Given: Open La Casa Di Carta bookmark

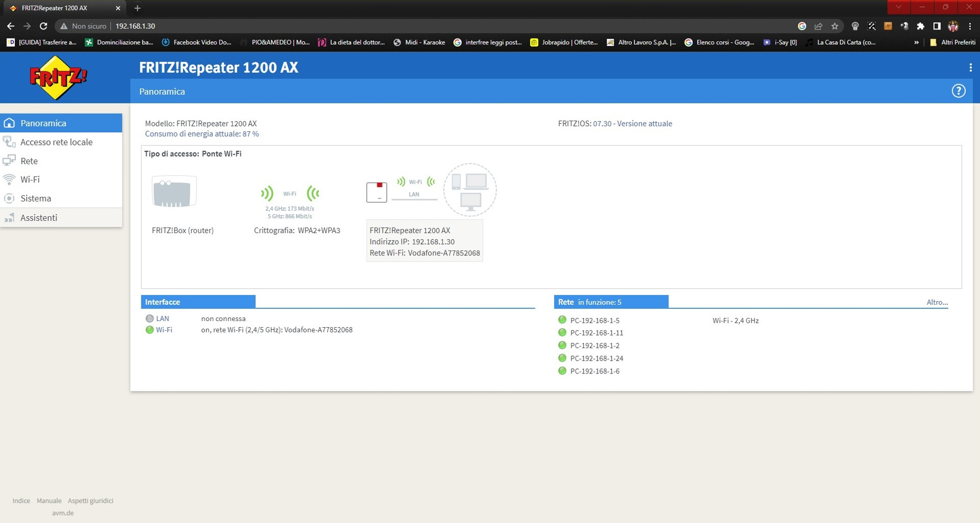Looking at the screenshot, I should [841, 42].
